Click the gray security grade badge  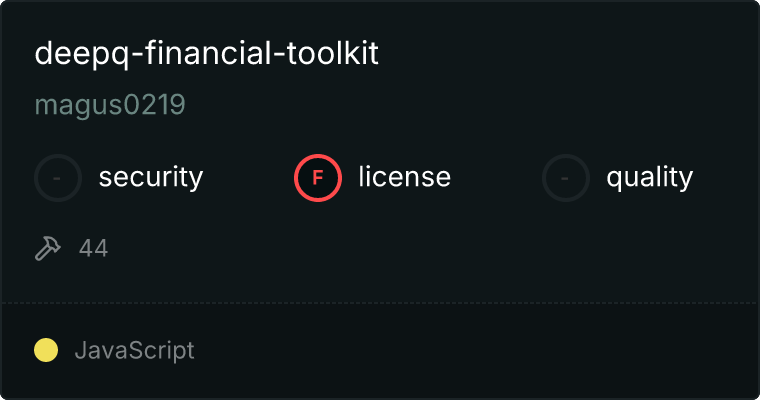pos(58,178)
